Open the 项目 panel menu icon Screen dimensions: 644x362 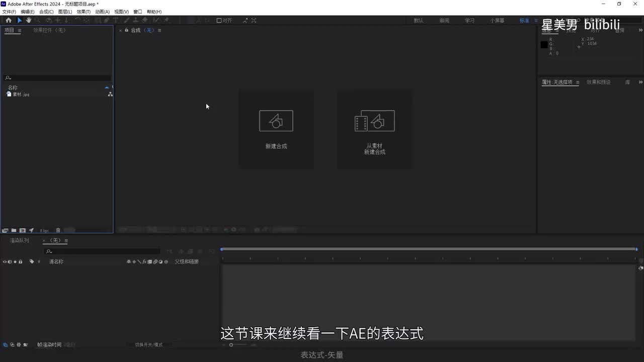[x=20, y=30]
